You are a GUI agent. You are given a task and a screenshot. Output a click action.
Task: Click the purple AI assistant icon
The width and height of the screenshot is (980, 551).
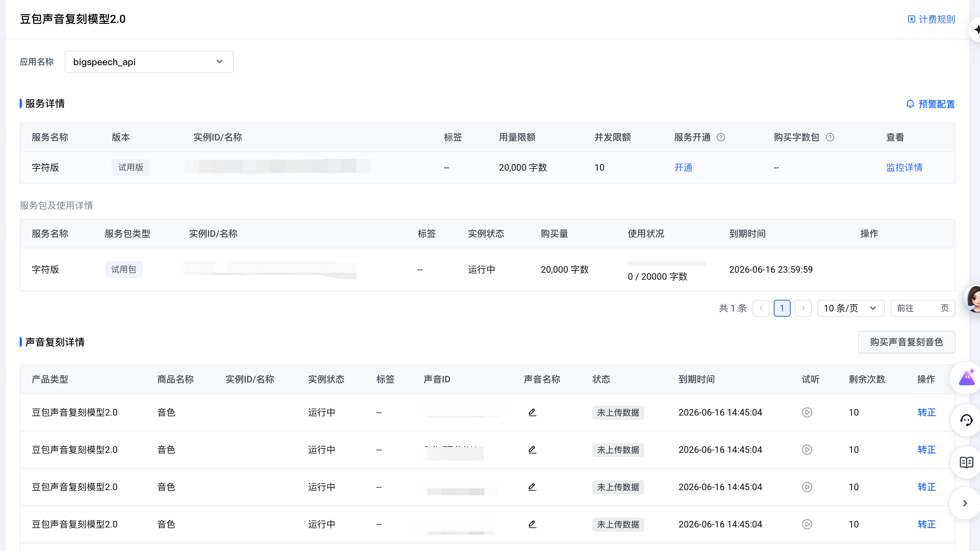click(966, 378)
